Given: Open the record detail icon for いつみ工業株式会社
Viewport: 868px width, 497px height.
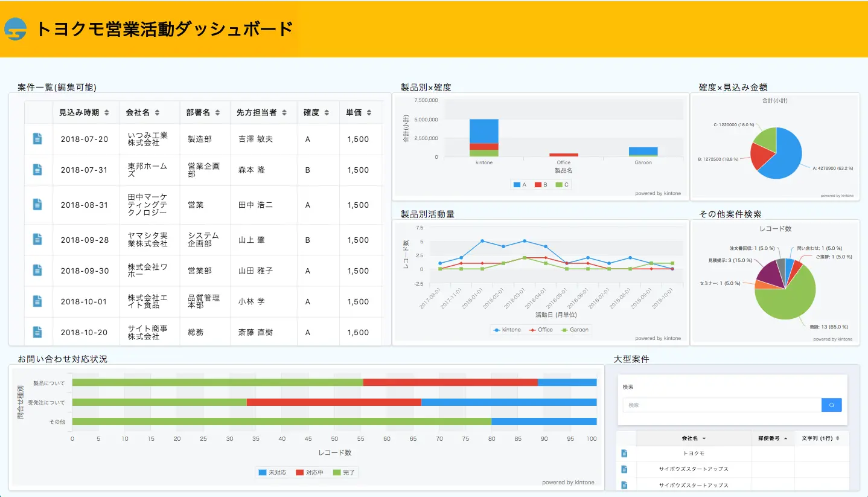Looking at the screenshot, I should [38, 139].
